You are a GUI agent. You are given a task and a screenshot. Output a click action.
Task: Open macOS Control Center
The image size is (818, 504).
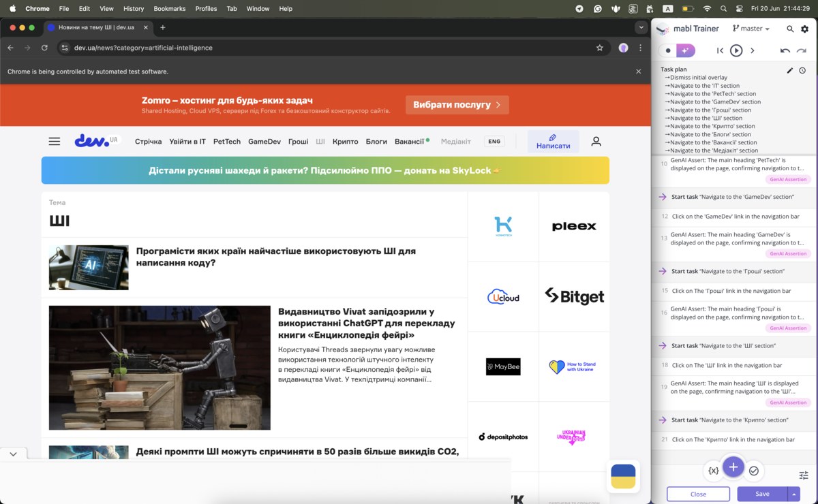[x=740, y=8]
